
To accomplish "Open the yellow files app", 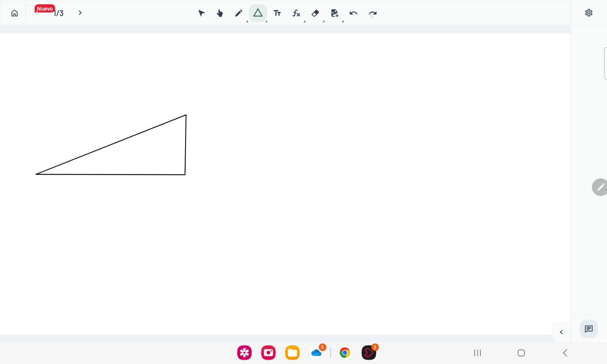I will [292, 353].
